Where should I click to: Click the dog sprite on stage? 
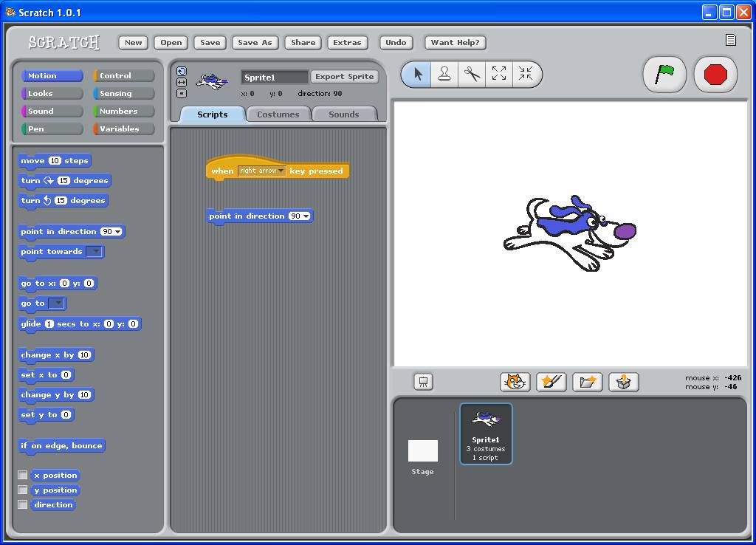tap(569, 233)
